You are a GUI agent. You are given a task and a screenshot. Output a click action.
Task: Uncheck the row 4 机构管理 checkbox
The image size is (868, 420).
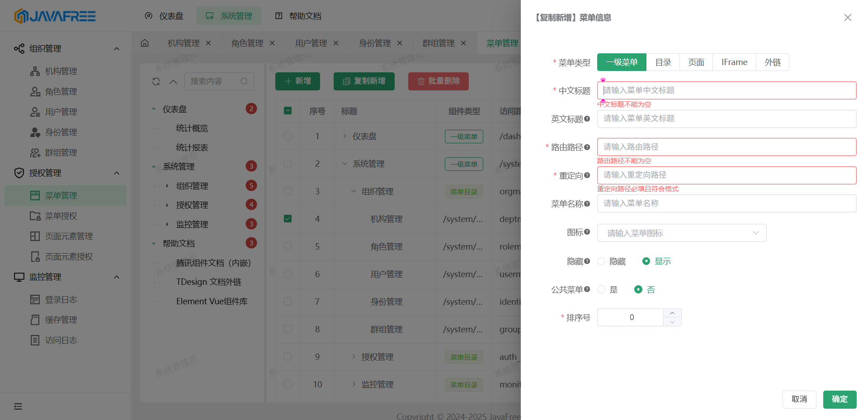[288, 219]
